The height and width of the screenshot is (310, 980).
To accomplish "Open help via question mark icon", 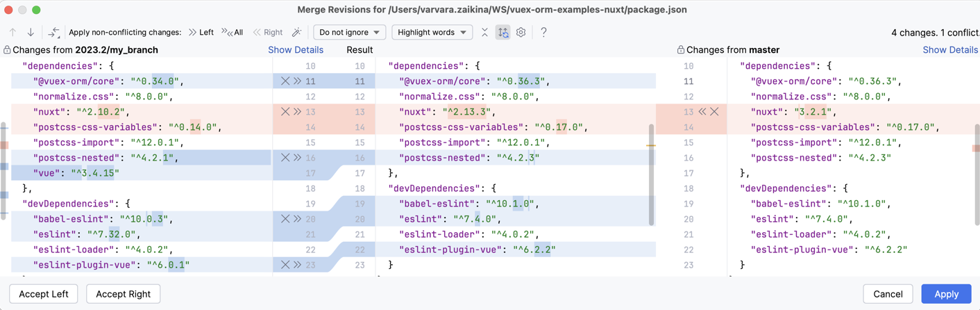I will tap(543, 32).
